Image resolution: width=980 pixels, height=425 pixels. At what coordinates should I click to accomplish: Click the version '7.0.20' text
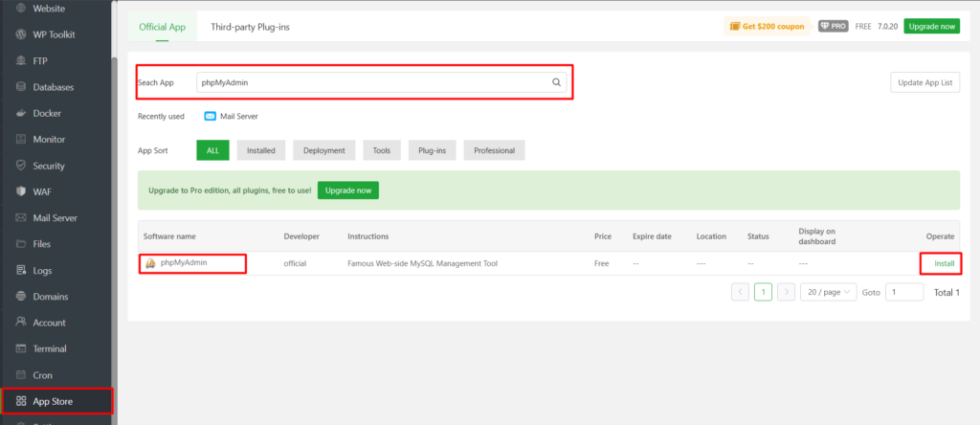click(887, 26)
